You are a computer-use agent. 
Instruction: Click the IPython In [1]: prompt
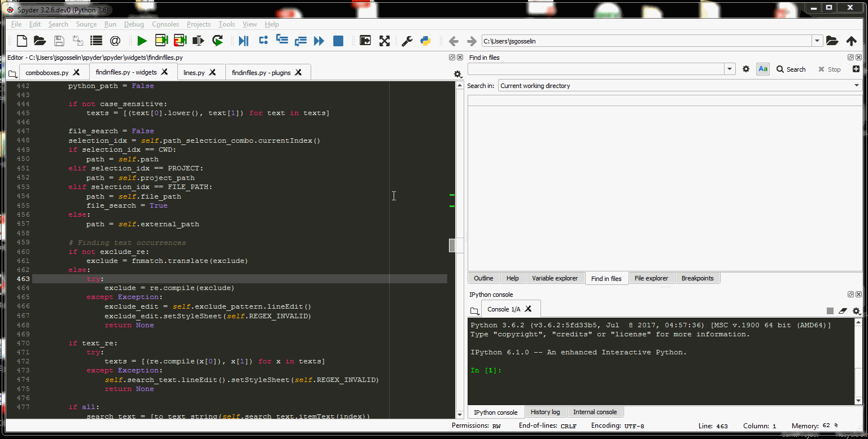486,370
